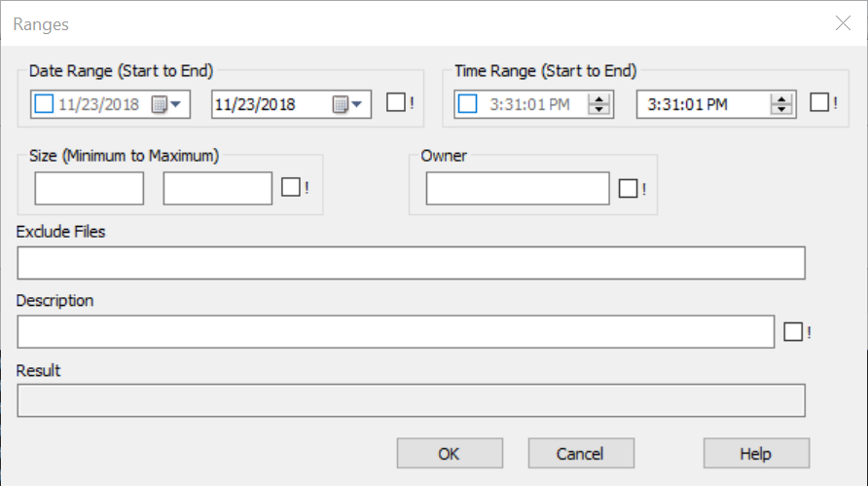Enable the start time checkbox
868x486 pixels.
click(468, 104)
